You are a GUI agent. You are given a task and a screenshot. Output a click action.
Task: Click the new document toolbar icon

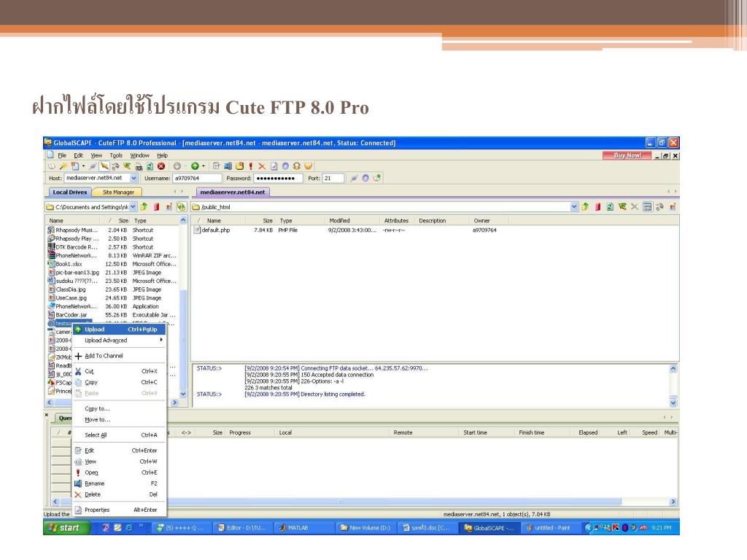pos(75,166)
